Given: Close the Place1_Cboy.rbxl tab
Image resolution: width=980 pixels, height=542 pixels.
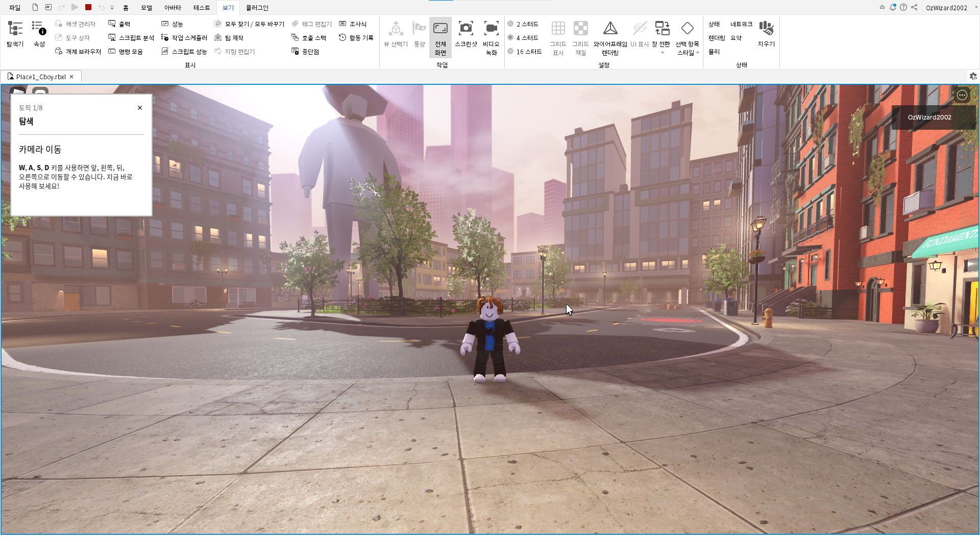Looking at the screenshot, I should pyautogui.click(x=71, y=77).
